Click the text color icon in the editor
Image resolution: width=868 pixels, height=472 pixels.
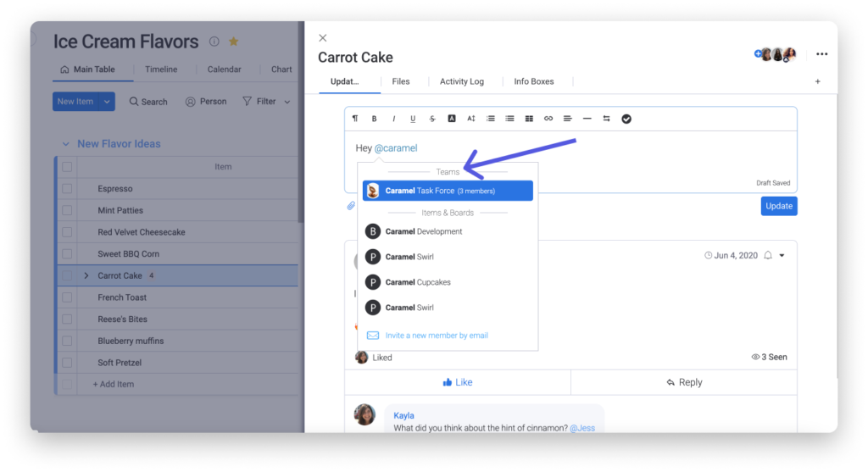coord(452,119)
